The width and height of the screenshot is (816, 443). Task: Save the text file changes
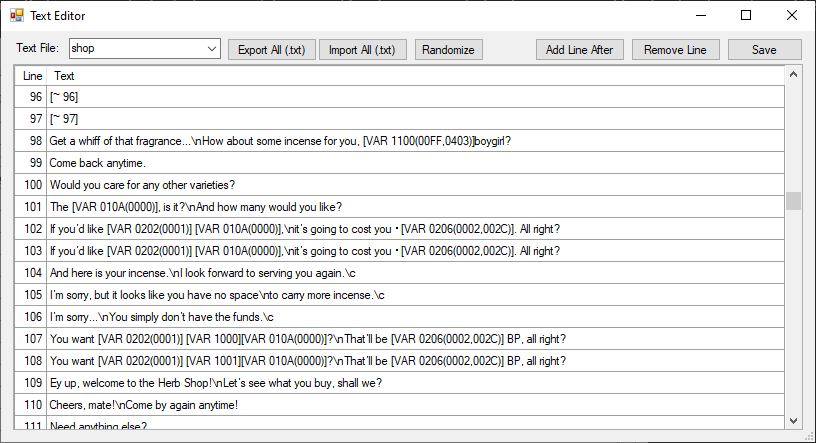coord(764,50)
